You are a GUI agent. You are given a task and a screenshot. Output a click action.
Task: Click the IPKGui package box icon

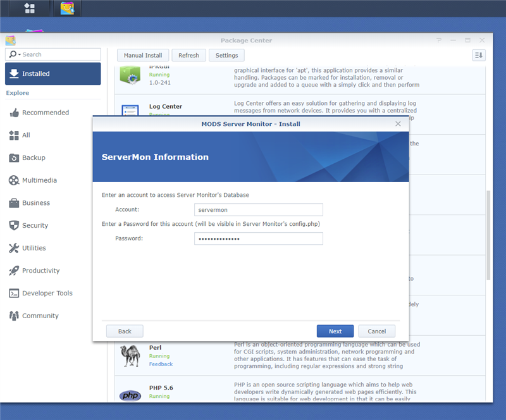(x=130, y=75)
